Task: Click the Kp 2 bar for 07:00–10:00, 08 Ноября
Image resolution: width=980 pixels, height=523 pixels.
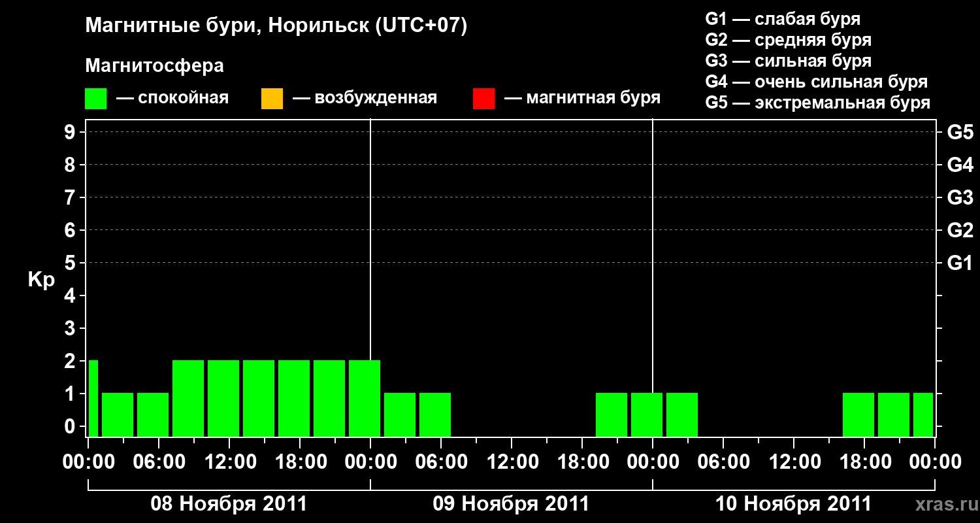Action: (x=188, y=398)
